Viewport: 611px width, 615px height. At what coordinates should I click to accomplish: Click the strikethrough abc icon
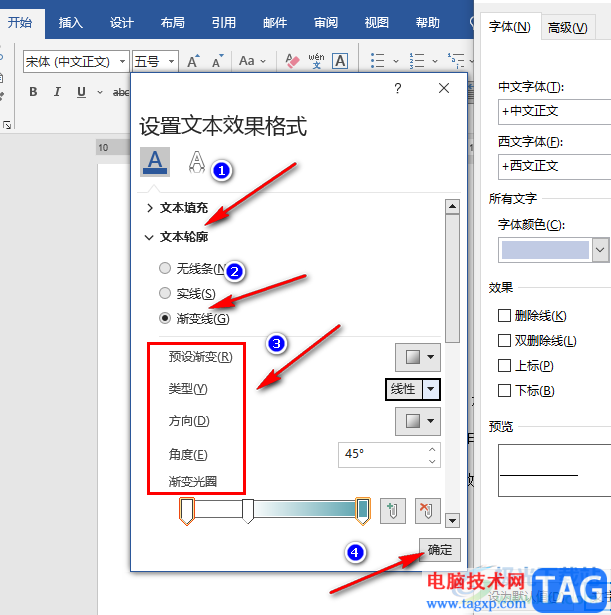coord(121,92)
